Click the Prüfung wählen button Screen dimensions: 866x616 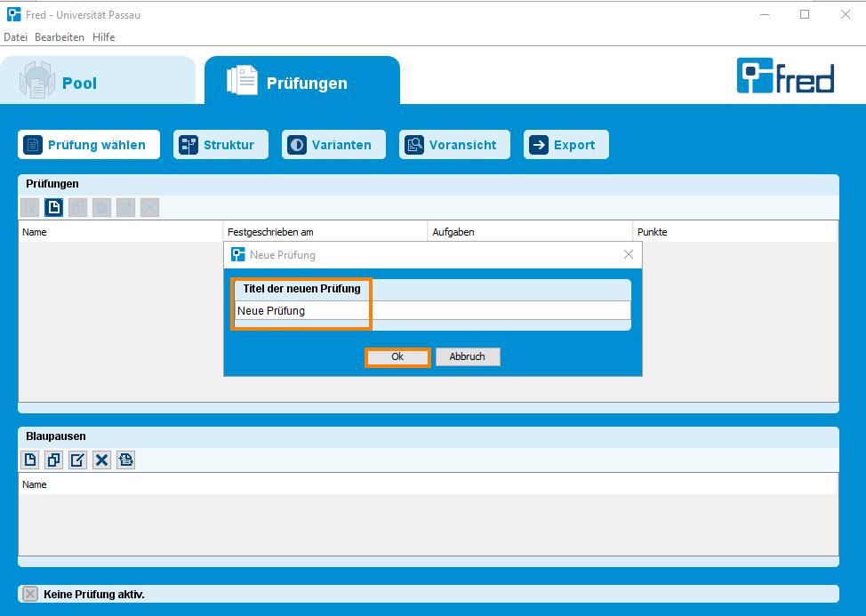tap(89, 145)
